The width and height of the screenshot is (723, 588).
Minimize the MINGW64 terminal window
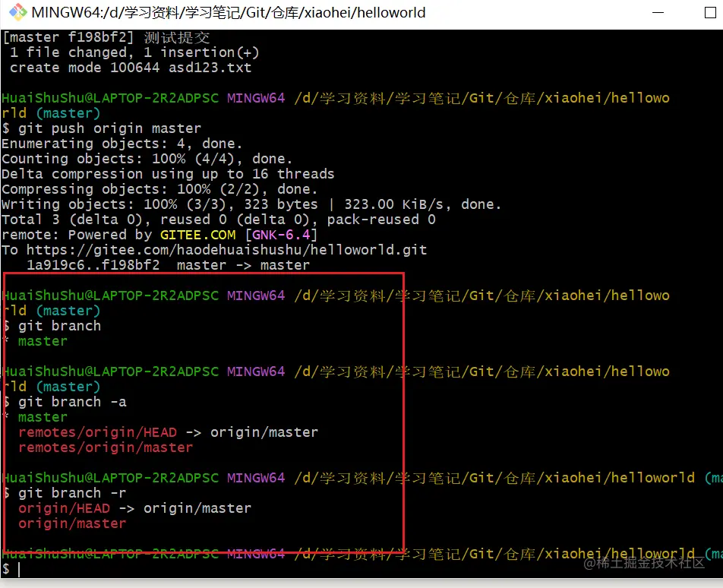coord(658,13)
